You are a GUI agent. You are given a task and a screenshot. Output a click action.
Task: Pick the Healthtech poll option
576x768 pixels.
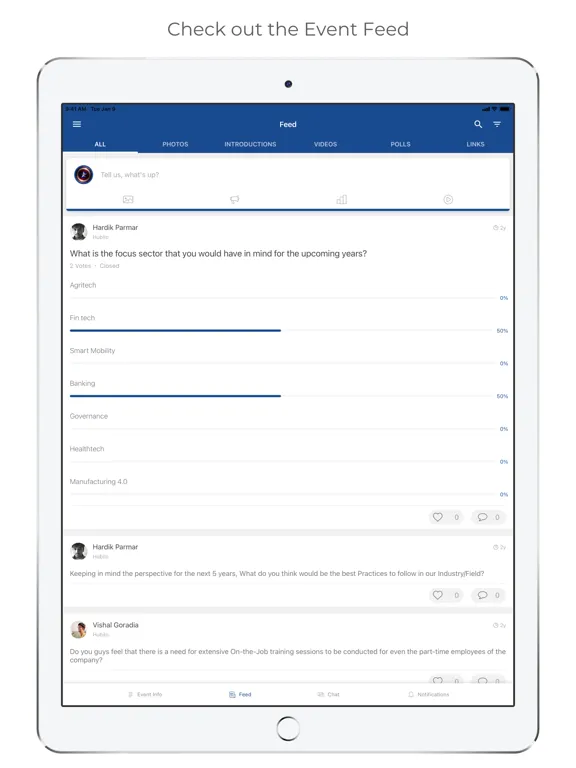(87, 449)
